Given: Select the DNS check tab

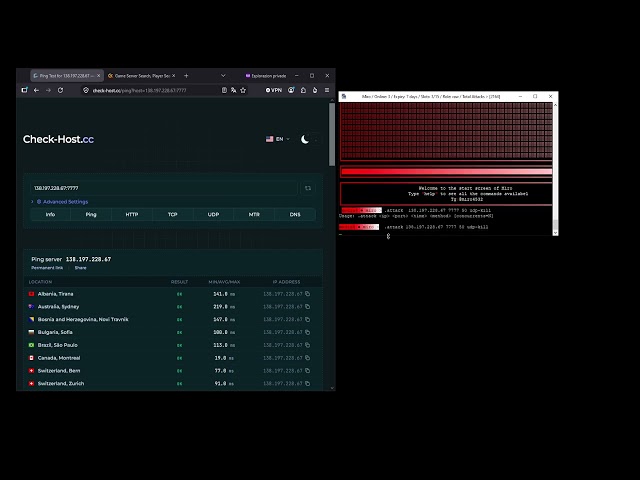Looking at the screenshot, I should point(295,214).
